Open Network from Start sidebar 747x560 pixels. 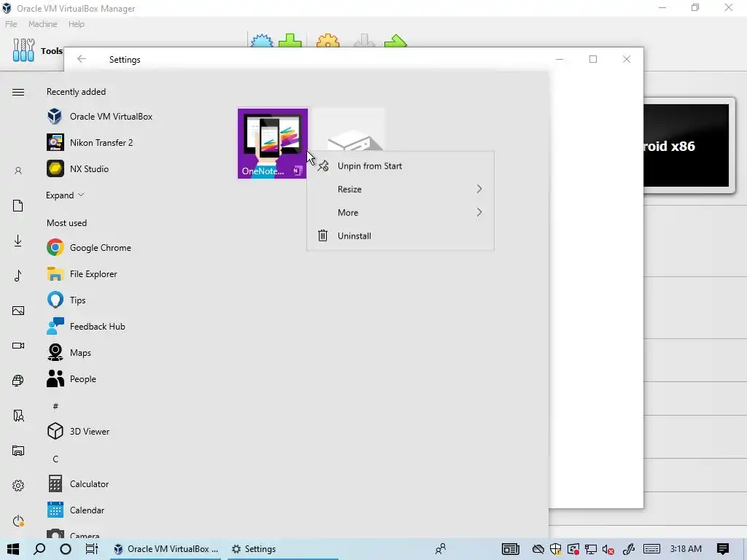[18, 381]
